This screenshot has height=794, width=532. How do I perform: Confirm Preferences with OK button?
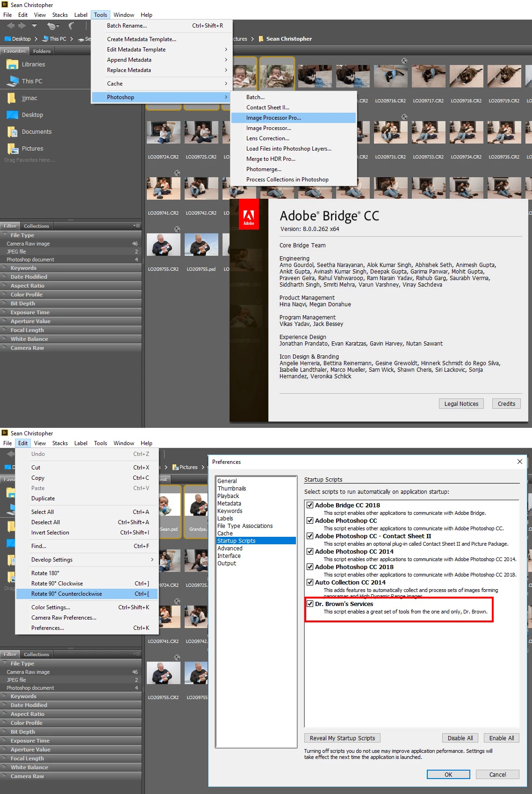click(448, 774)
